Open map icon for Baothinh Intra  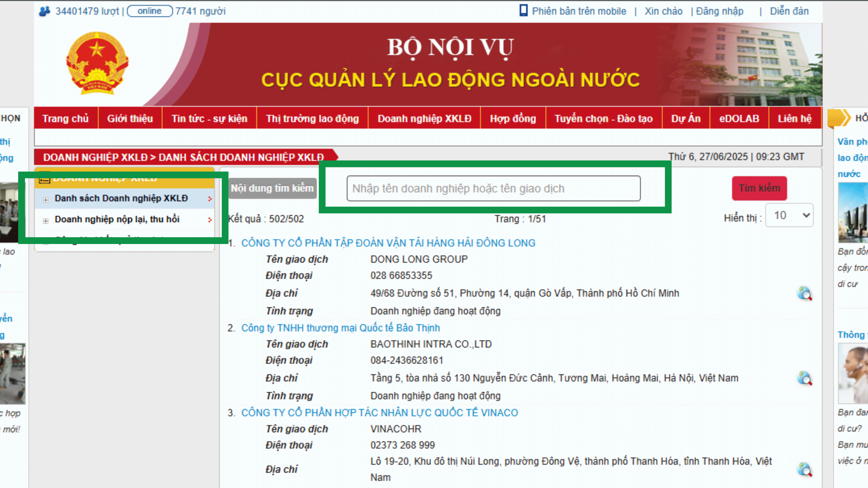[804, 378]
